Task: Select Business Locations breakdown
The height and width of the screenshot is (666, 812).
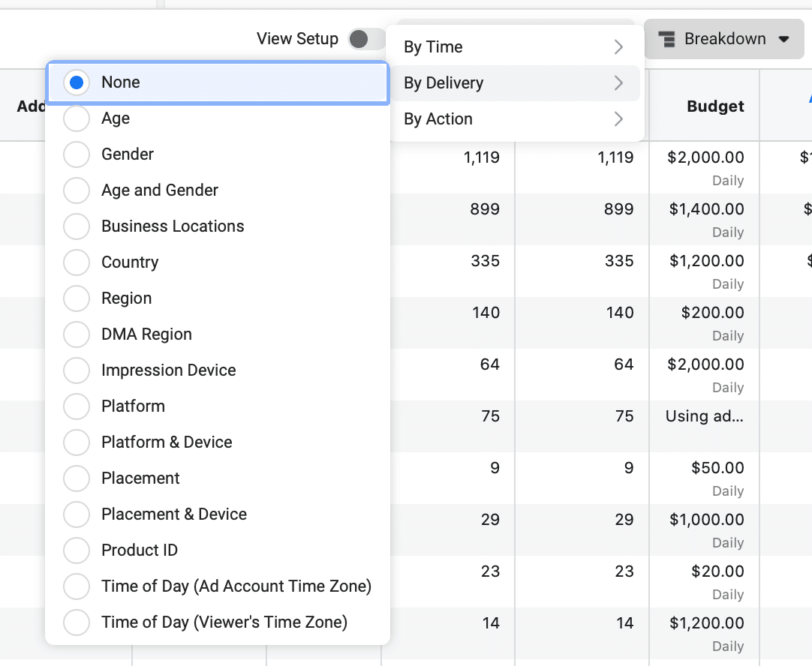Action: coord(77,226)
